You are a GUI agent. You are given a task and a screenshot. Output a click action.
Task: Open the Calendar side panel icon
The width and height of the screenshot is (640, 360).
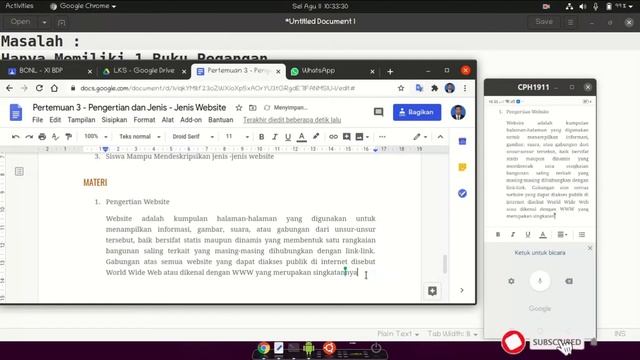tap(462, 141)
